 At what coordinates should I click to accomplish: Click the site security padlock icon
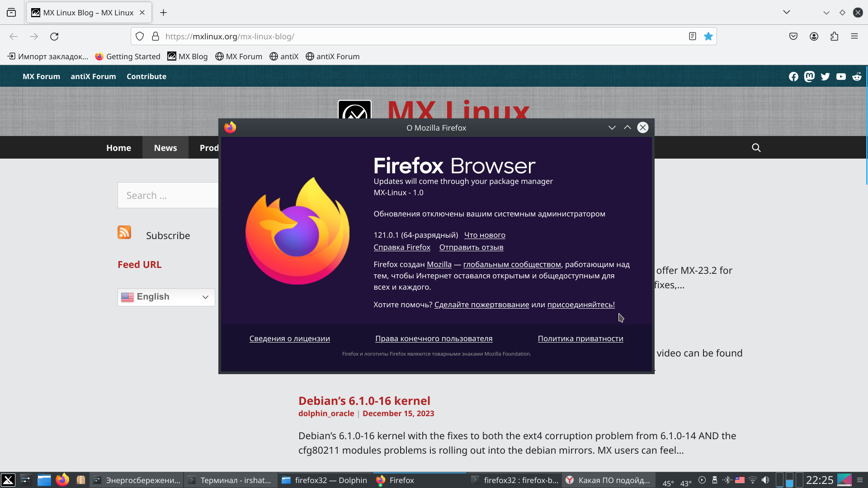pos(156,37)
